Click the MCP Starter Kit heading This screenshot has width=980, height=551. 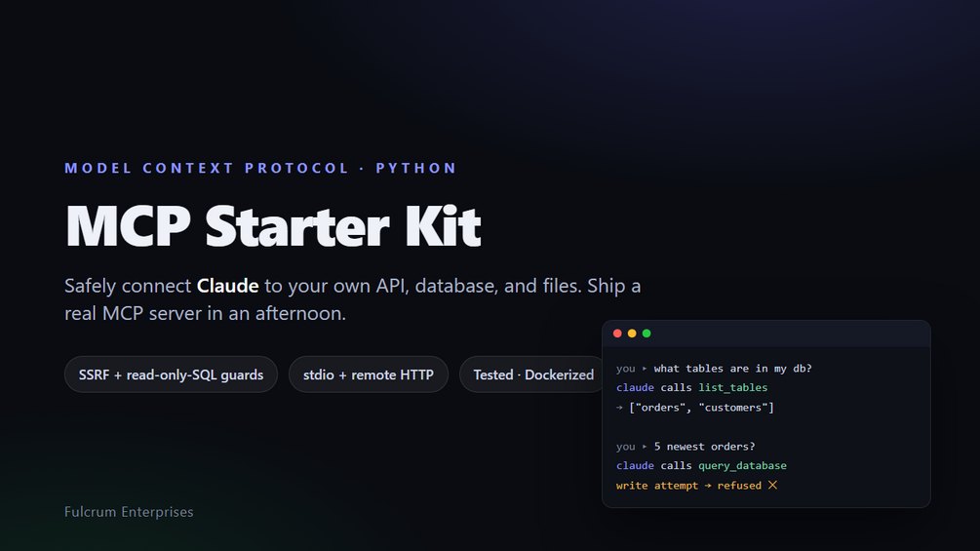pyautogui.click(x=273, y=226)
